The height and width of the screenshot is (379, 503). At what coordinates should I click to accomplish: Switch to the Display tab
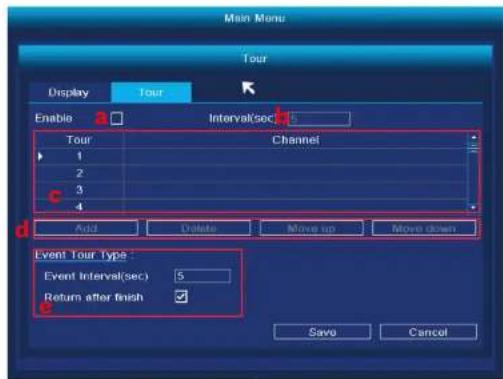pos(69,92)
